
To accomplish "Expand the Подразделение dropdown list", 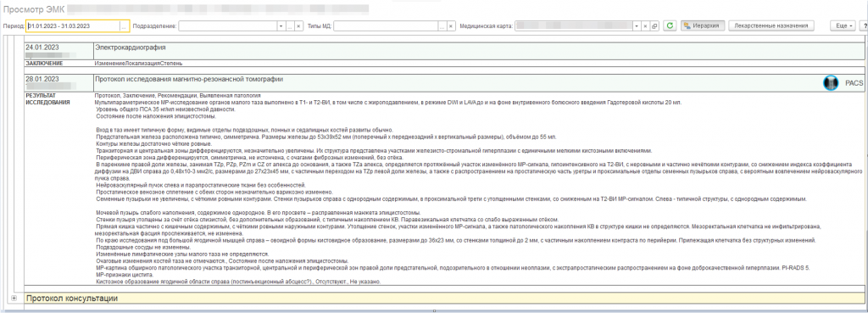I will pyautogui.click(x=281, y=26).
